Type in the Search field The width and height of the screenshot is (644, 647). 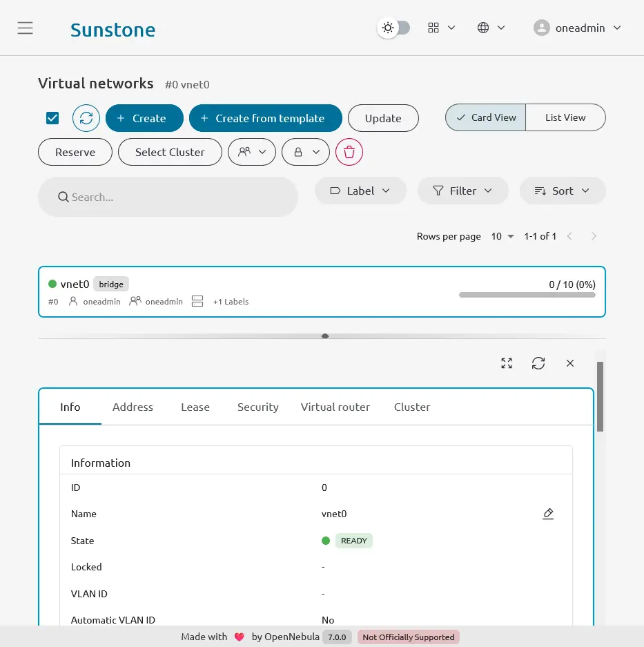coord(168,197)
